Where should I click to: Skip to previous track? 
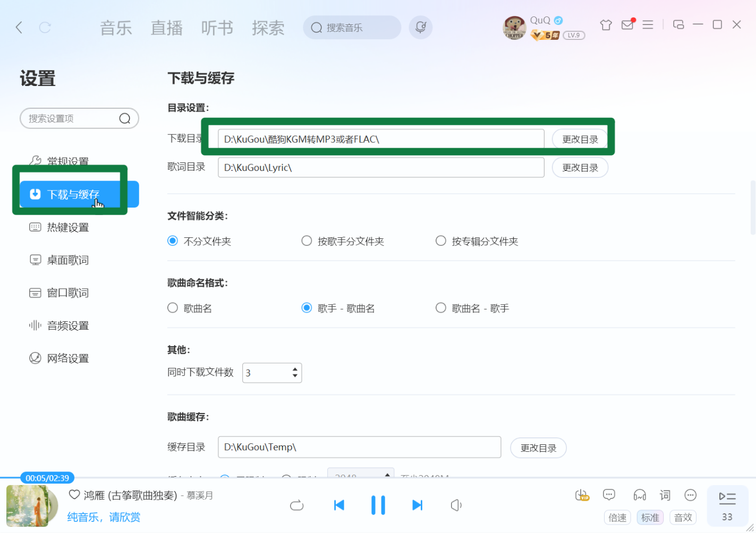(x=339, y=505)
